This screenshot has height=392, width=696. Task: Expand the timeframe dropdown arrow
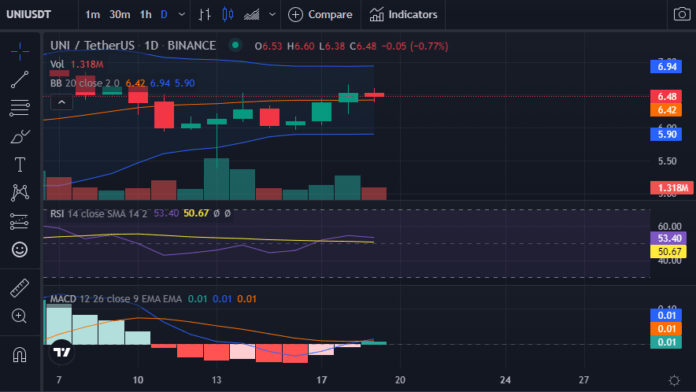[182, 15]
